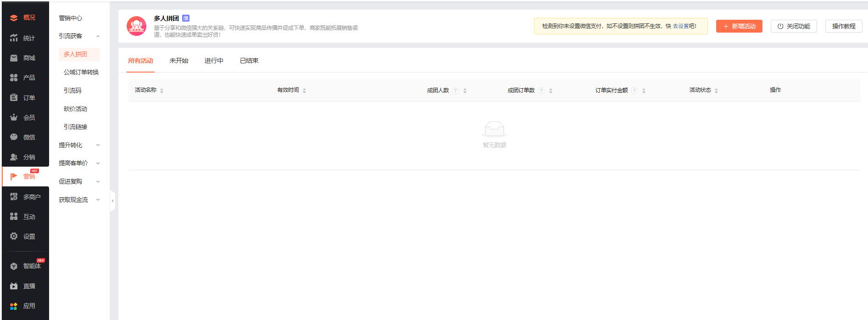Image resolution: width=868 pixels, height=320 pixels.
Task: Collapse the 引流获客 menu group
Action: (x=98, y=36)
